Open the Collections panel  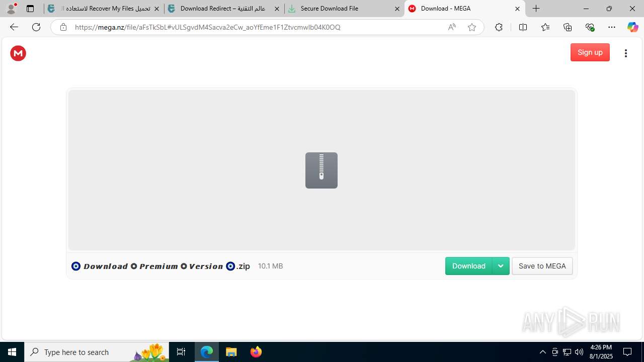point(568,27)
